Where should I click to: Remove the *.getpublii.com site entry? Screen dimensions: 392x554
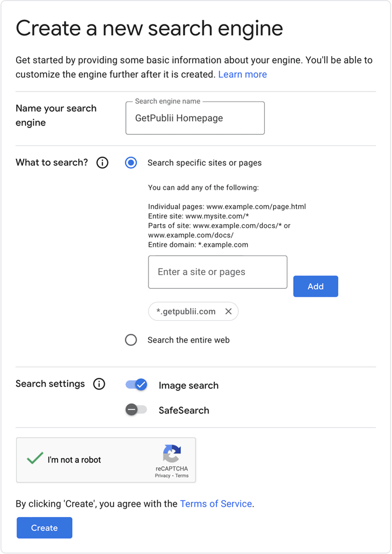(229, 311)
